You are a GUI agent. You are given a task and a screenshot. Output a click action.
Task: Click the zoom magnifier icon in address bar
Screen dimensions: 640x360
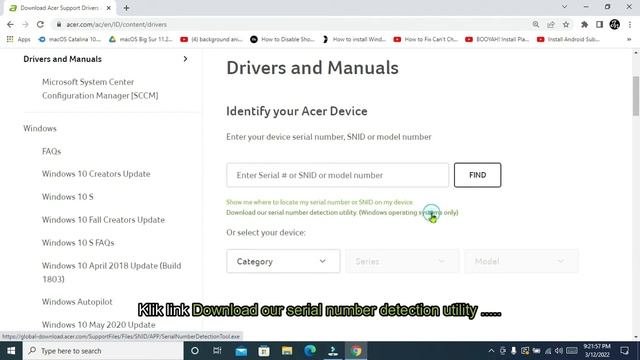point(536,24)
